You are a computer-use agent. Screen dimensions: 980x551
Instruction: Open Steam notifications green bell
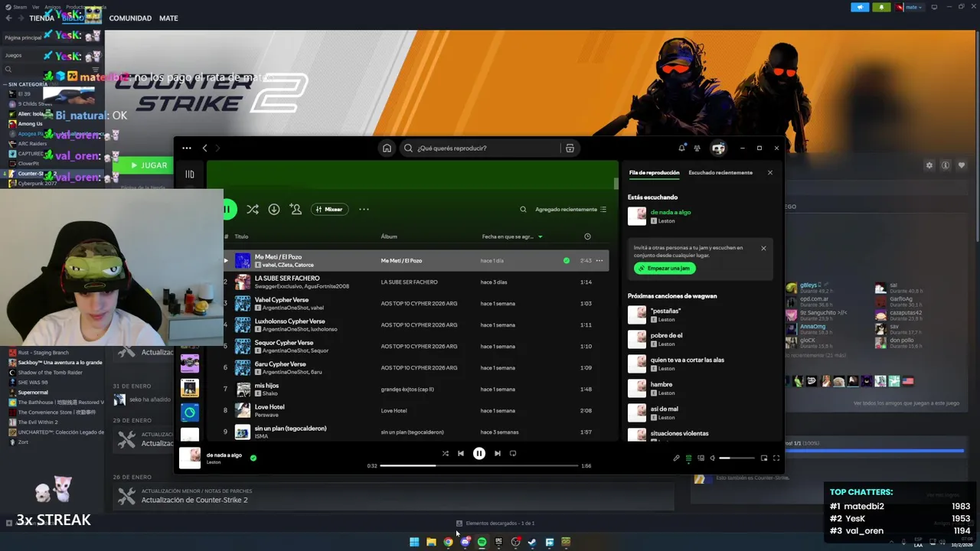881,8
